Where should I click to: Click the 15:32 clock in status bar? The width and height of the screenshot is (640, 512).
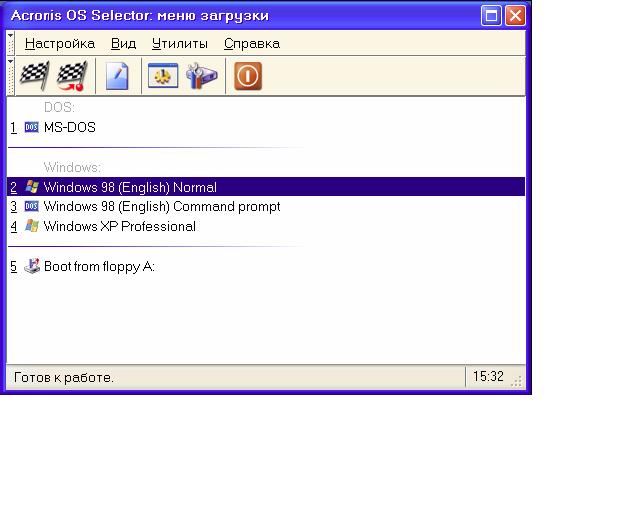coord(488,376)
